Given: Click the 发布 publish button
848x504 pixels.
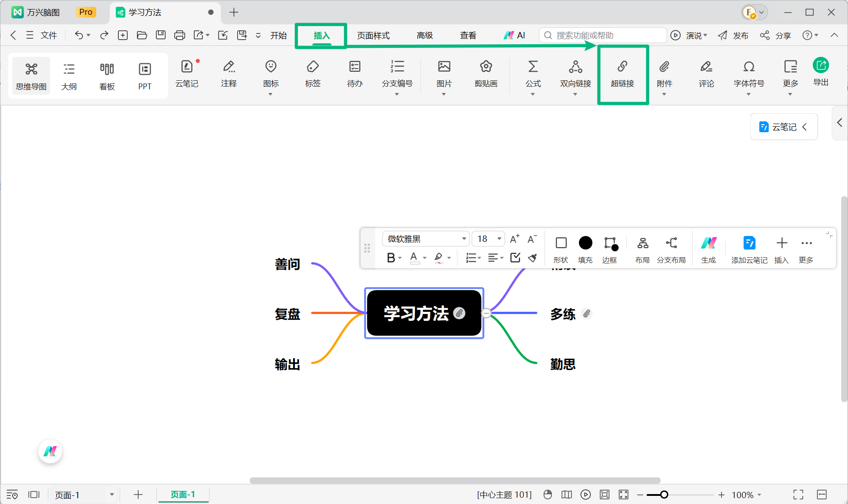Looking at the screenshot, I should coord(733,35).
